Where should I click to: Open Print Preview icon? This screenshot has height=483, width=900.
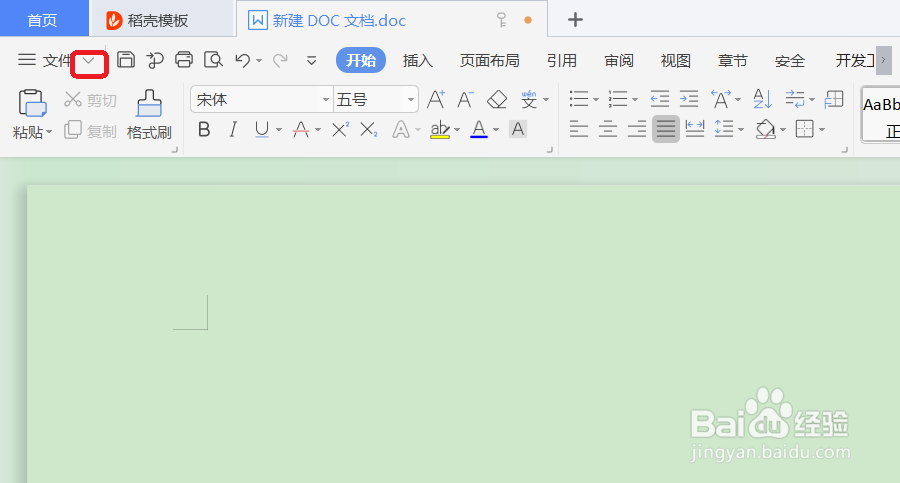[214, 60]
